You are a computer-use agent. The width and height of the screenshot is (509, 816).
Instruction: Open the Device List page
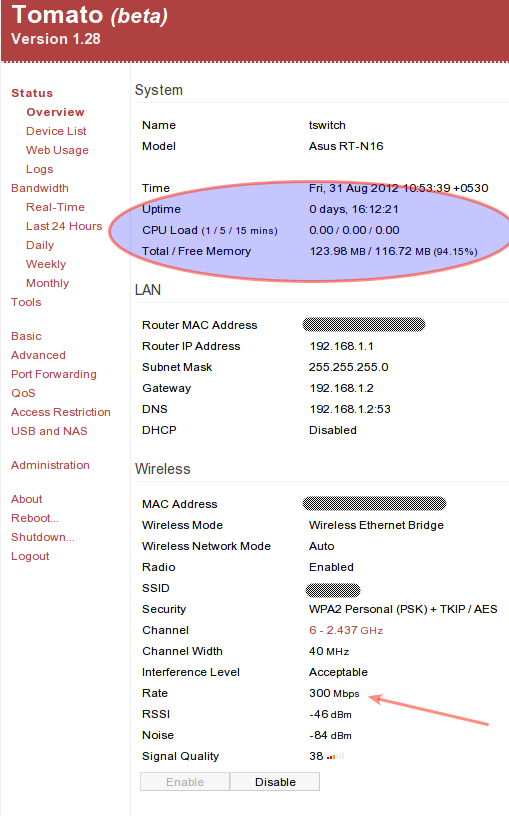56,131
